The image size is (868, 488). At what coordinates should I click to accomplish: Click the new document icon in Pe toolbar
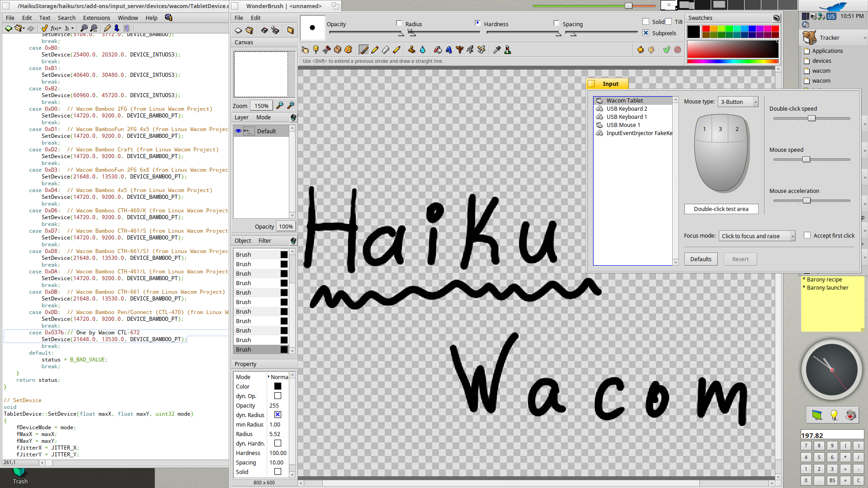point(8,28)
